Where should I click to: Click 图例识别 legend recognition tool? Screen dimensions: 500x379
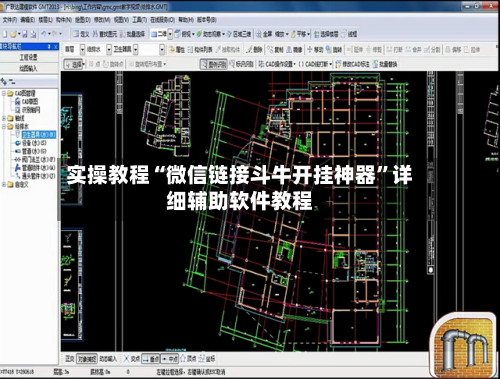click(214, 64)
